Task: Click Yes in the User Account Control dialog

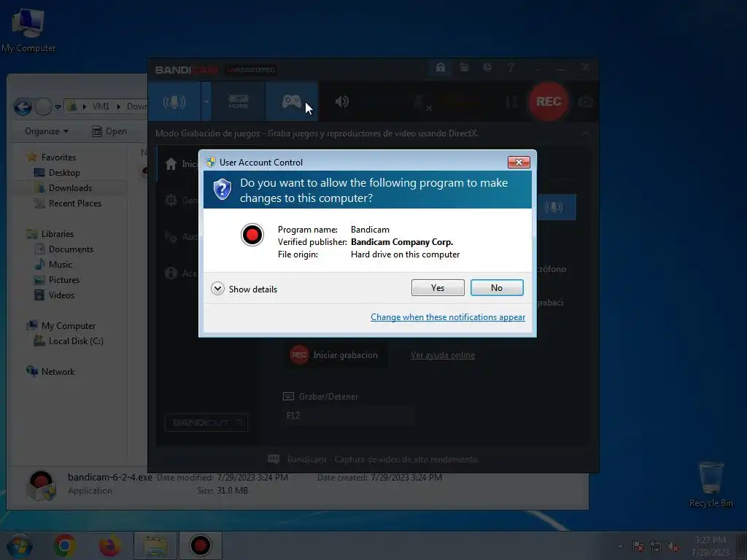Action: (438, 287)
